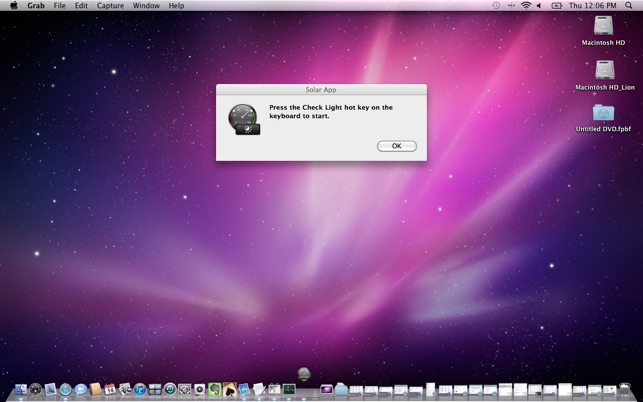The image size is (643, 402).
Task: Click OK in the Solar App dialog
Action: [397, 146]
